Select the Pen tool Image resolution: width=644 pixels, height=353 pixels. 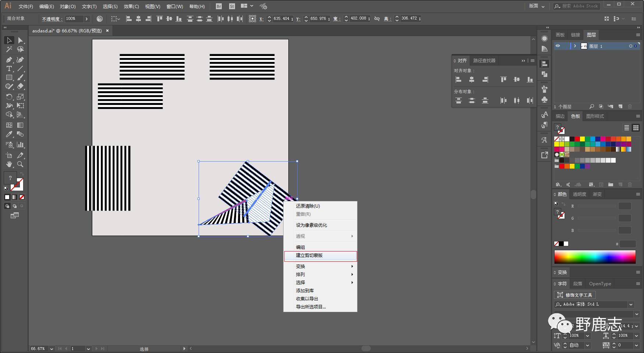pos(9,60)
